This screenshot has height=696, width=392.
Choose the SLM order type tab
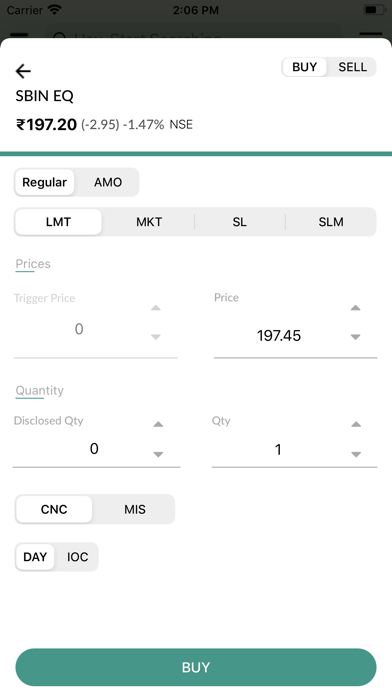[331, 221]
